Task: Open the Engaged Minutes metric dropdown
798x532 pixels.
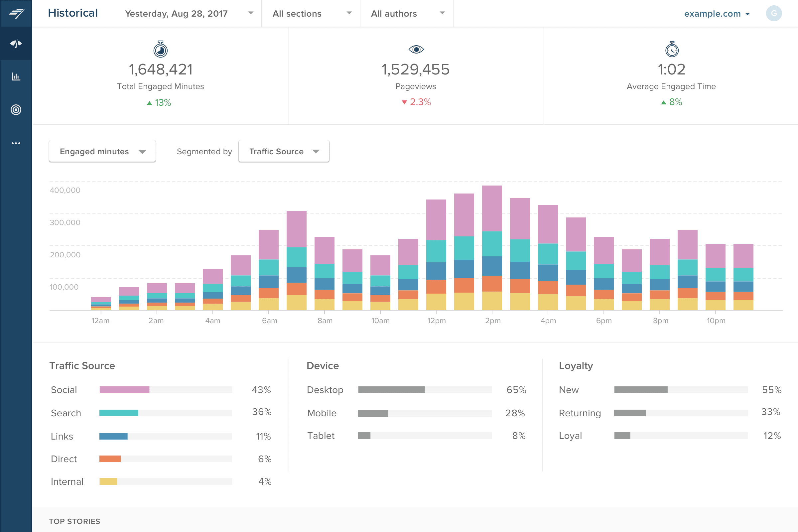Action: (x=101, y=151)
